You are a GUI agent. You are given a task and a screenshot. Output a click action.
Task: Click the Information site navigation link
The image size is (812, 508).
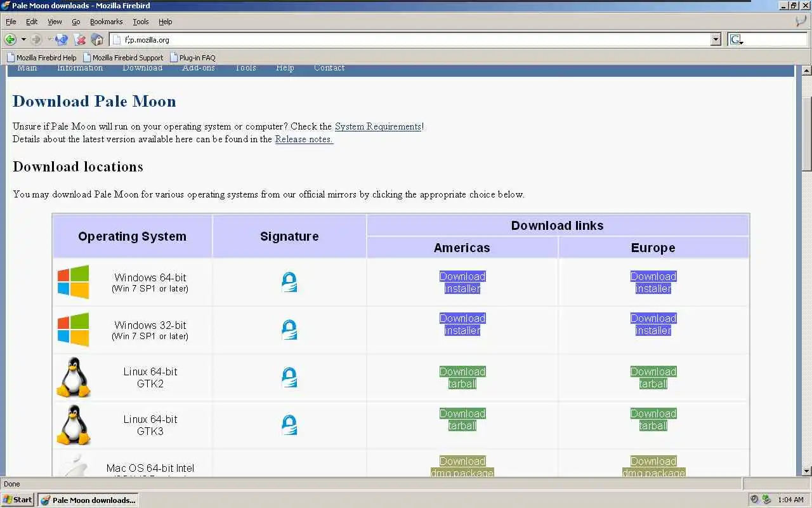click(x=80, y=68)
